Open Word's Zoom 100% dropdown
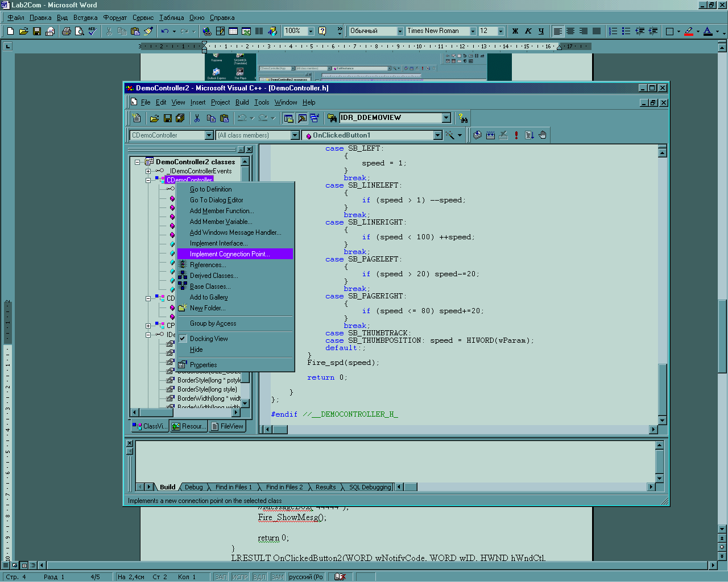Image resolution: width=728 pixels, height=582 pixels. coord(311,31)
